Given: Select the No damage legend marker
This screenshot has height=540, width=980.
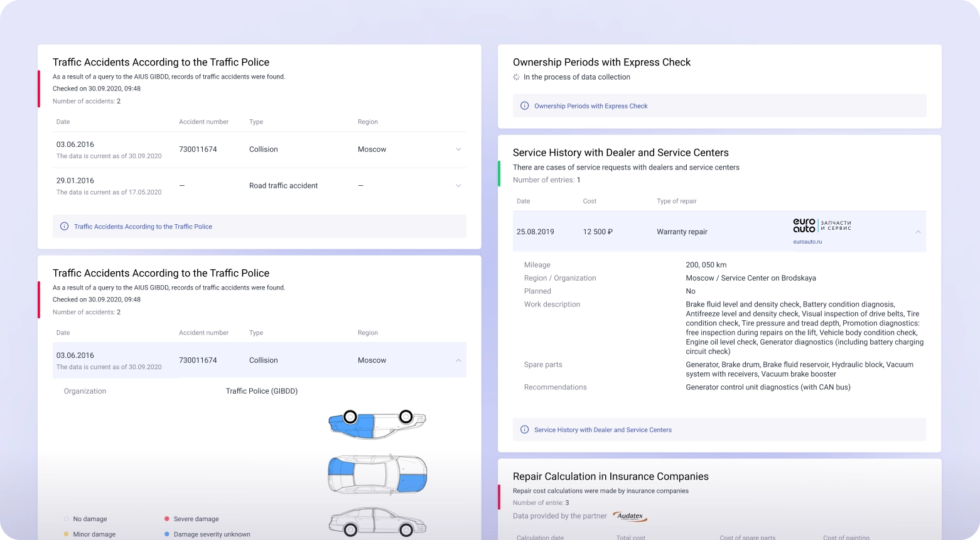Looking at the screenshot, I should [66, 519].
